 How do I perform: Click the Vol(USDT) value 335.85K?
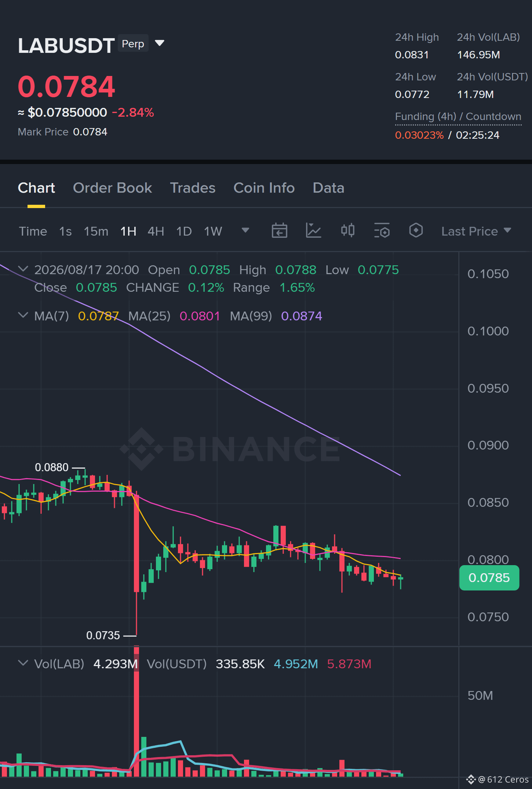240,664
